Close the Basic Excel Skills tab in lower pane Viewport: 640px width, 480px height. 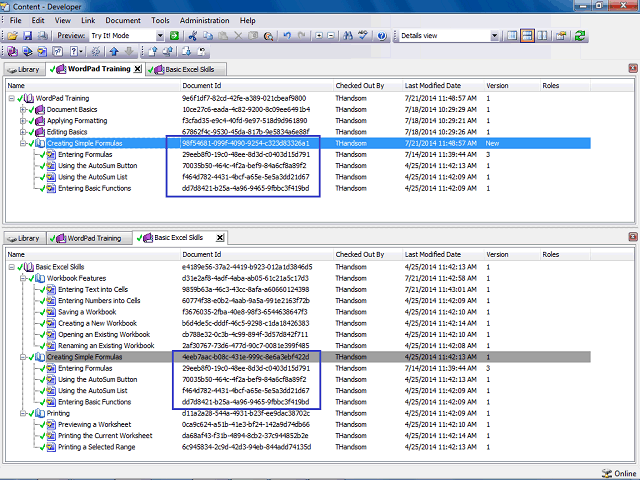(x=220, y=238)
